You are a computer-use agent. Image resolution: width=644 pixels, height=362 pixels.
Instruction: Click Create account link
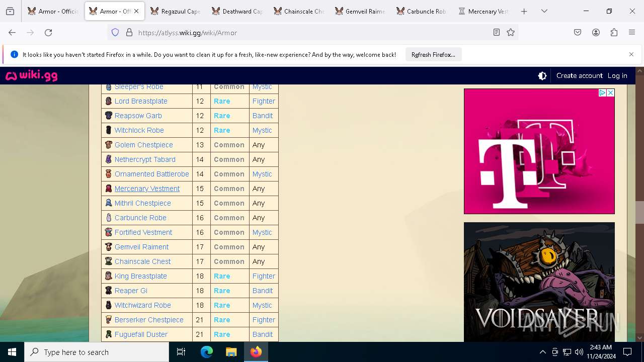(x=579, y=76)
